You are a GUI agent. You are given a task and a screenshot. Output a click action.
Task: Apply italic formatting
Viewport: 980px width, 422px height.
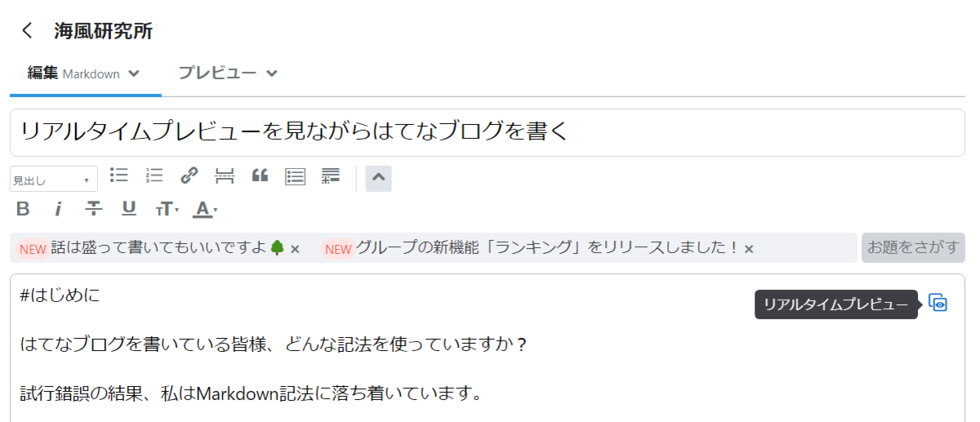58,209
